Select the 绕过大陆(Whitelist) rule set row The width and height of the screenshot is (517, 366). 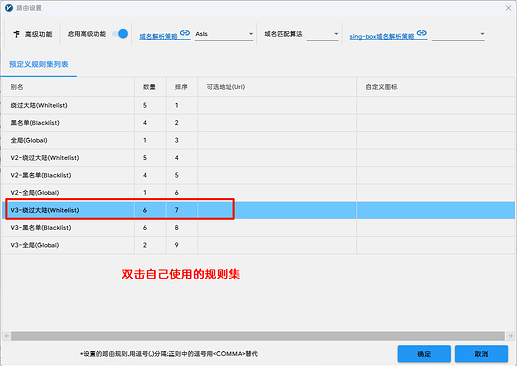(x=258, y=105)
